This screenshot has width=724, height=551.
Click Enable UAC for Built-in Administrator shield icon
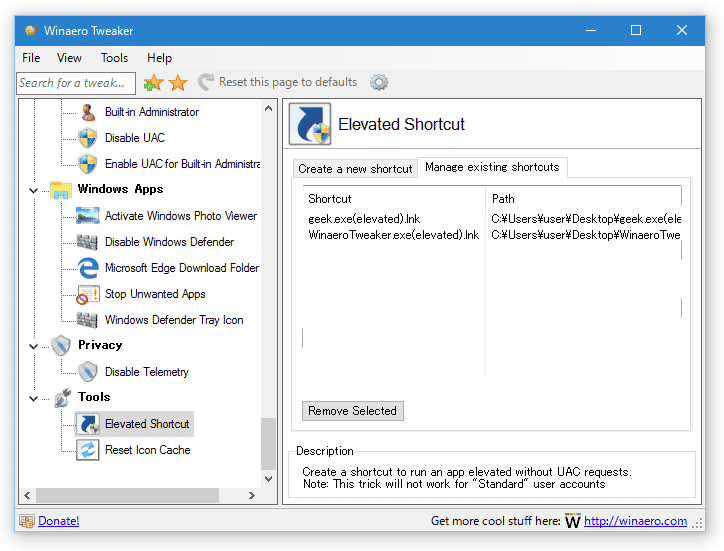(x=88, y=164)
